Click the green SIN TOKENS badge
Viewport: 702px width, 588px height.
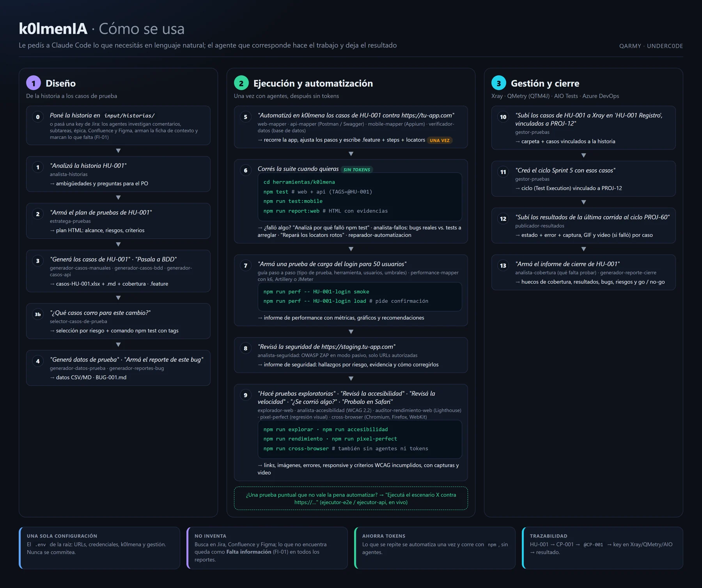357,170
